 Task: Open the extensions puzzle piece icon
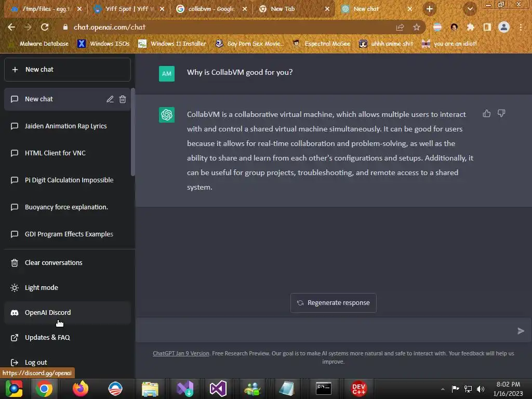[471, 27]
